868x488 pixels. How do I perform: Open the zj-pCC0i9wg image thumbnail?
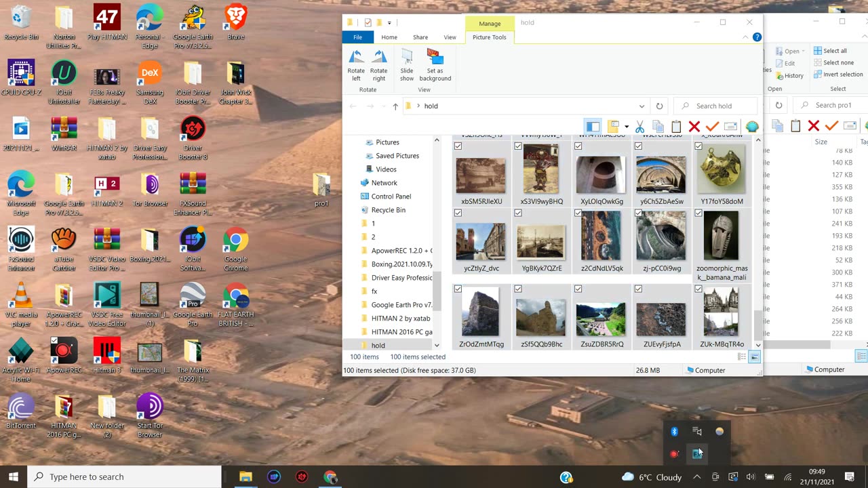[x=660, y=235]
